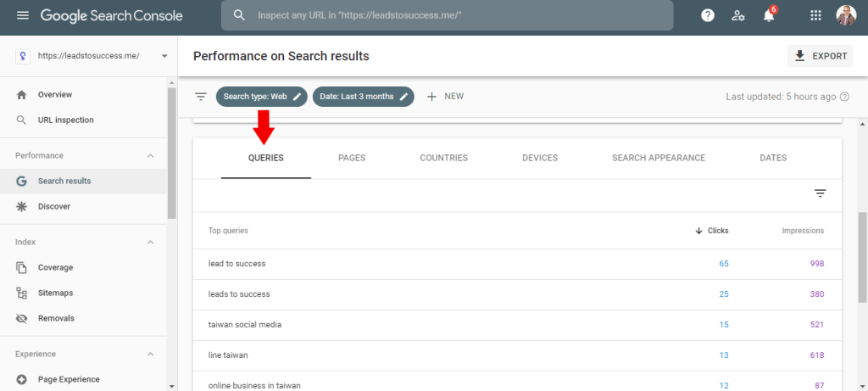
Task: Open Page Experience in sidebar
Action: pos(83,379)
